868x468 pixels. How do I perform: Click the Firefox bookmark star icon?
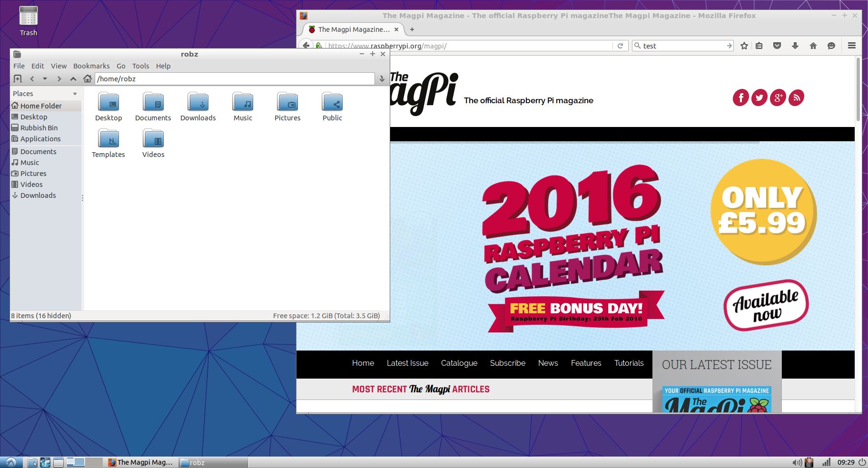(x=744, y=46)
